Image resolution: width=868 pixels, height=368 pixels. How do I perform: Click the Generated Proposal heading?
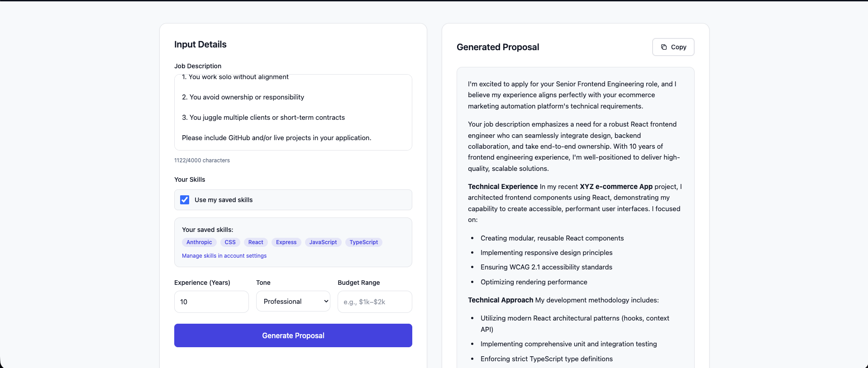point(498,47)
